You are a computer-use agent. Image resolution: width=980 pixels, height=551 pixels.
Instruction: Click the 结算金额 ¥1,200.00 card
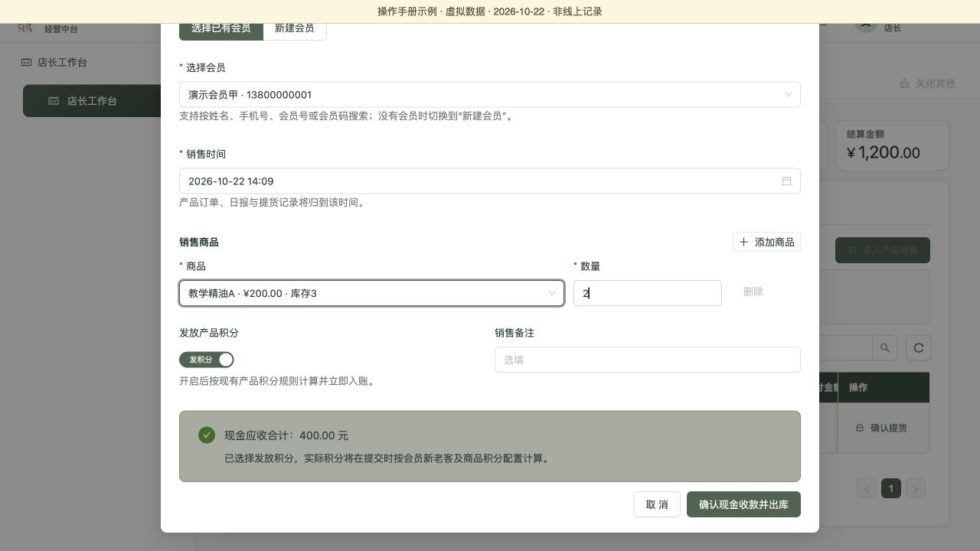[893, 145]
